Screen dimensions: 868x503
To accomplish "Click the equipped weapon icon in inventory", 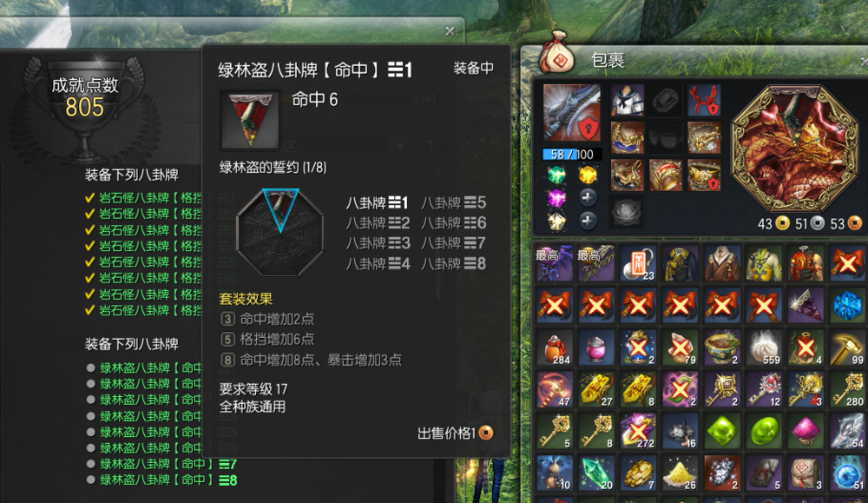I will click(571, 114).
